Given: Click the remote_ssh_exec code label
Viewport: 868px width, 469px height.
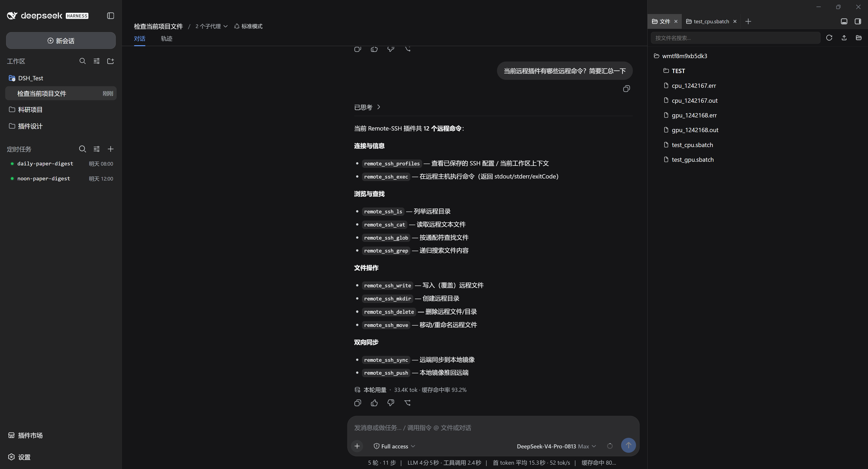Looking at the screenshot, I should [386, 177].
